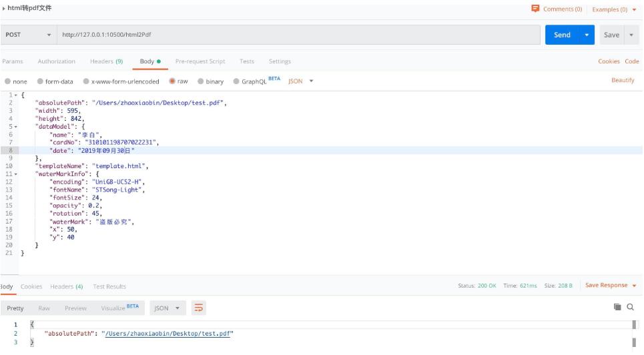
Task: Collapse the dataModel block at line 5
Action: [15, 127]
